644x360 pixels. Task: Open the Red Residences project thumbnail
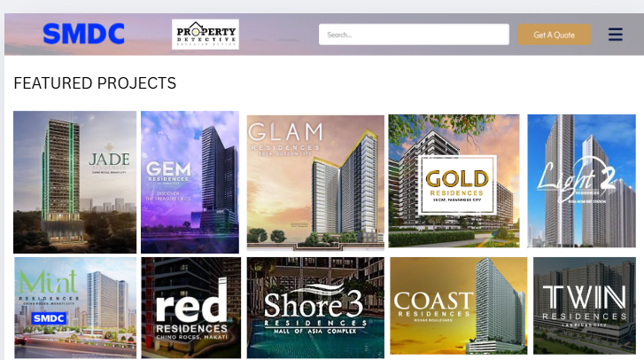pyautogui.click(x=191, y=308)
